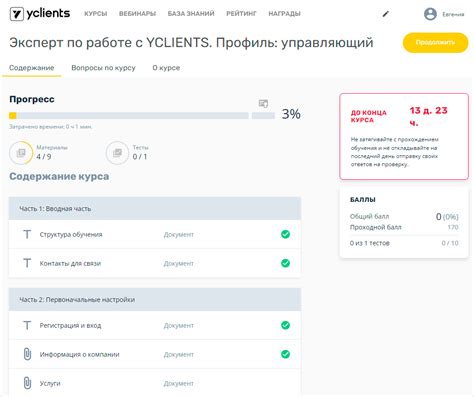Image resolution: width=474 pixels, height=397 pixels.
Task: Click the 3% progress value
Action: click(x=291, y=114)
